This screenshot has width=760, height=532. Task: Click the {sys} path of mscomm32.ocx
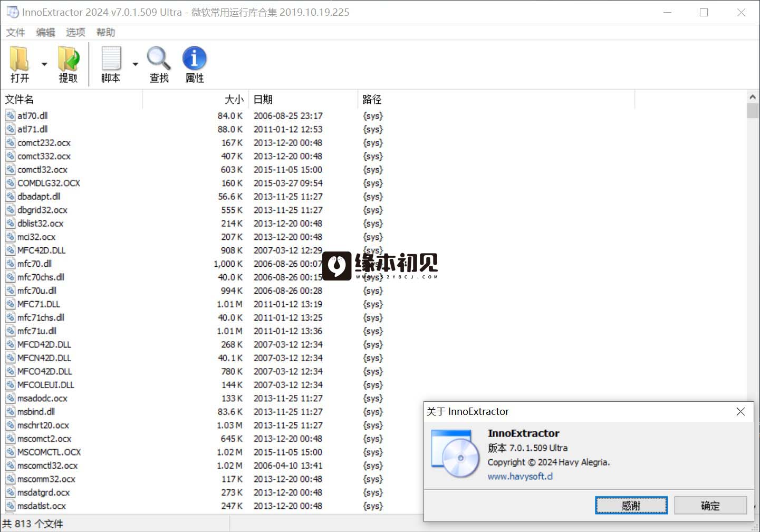pos(373,479)
